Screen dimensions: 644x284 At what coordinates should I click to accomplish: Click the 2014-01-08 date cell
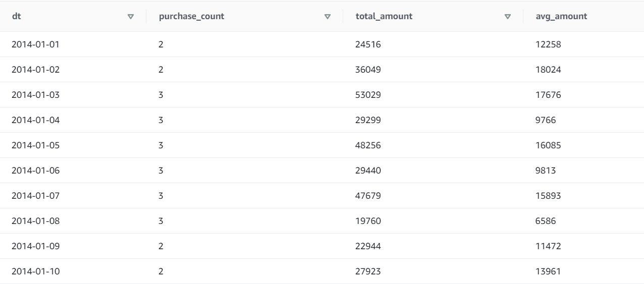click(x=35, y=221)
